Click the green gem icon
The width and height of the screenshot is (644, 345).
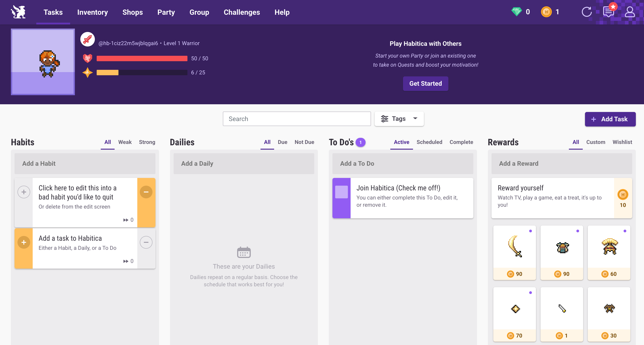[x=516, y=12]
